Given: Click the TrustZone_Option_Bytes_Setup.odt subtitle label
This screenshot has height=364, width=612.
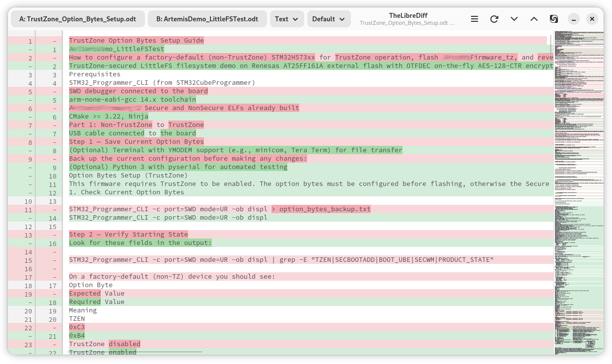Looking at the screenshot, I should [x=408, y=23].
